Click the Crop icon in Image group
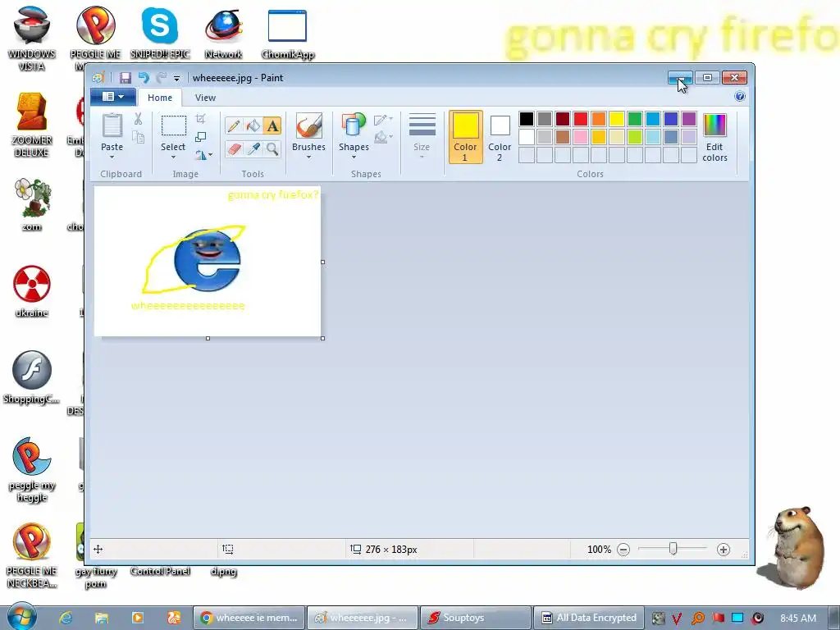Viewport: 840px width, 630px height. pos(201,119)
